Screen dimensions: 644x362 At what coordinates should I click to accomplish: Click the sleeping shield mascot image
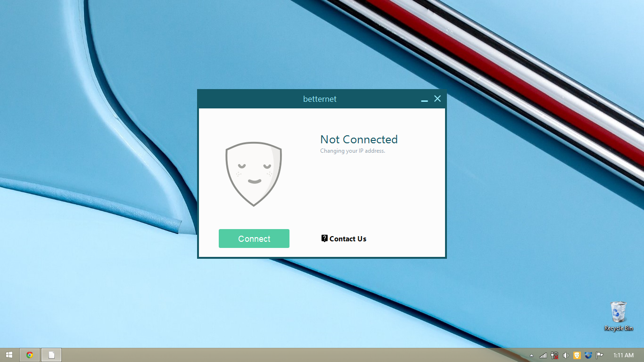coord(254,174)
